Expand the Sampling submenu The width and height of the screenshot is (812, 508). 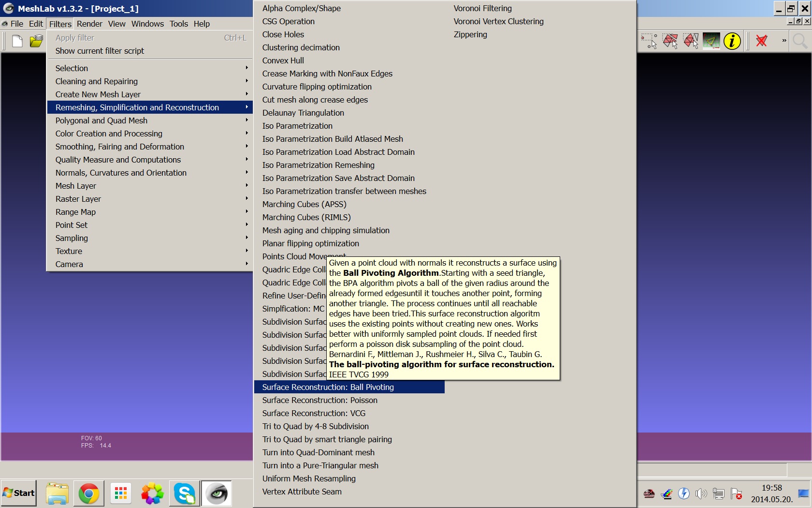coord(150,238)
